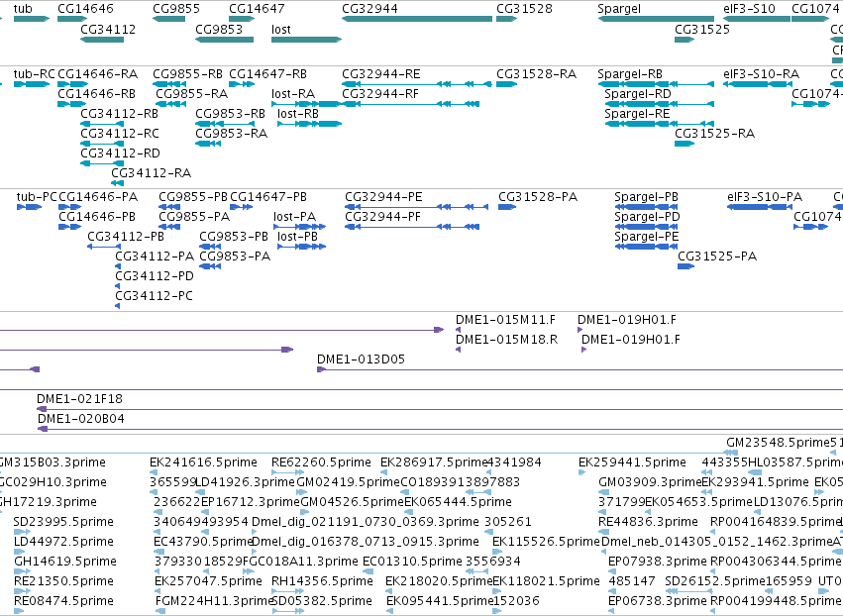This screenshot has width=843, height=616.
Task: Click EST EK241616.5prime
Action: click(204, 462)
